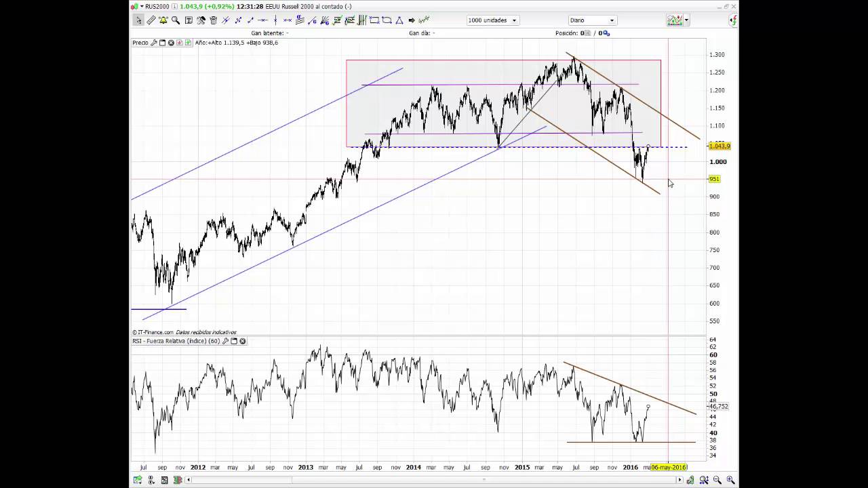
Task: Click the RSI value label 46,752
Action: [x=719, y=407]
